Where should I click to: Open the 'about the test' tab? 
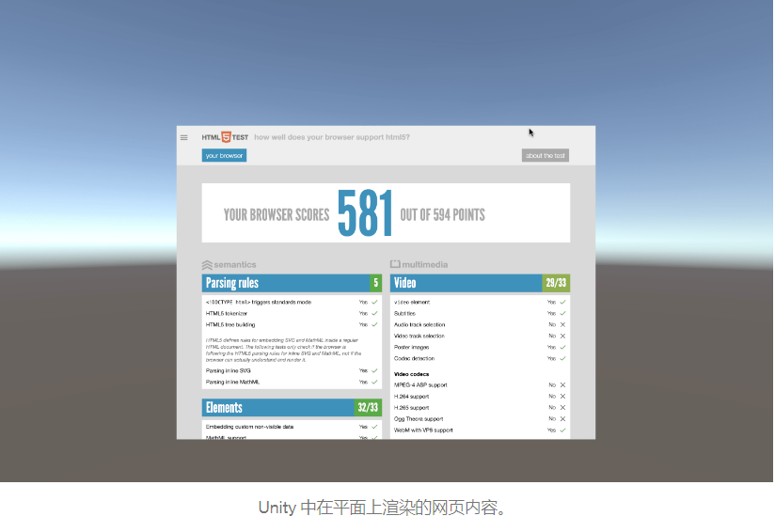(546, 156)
